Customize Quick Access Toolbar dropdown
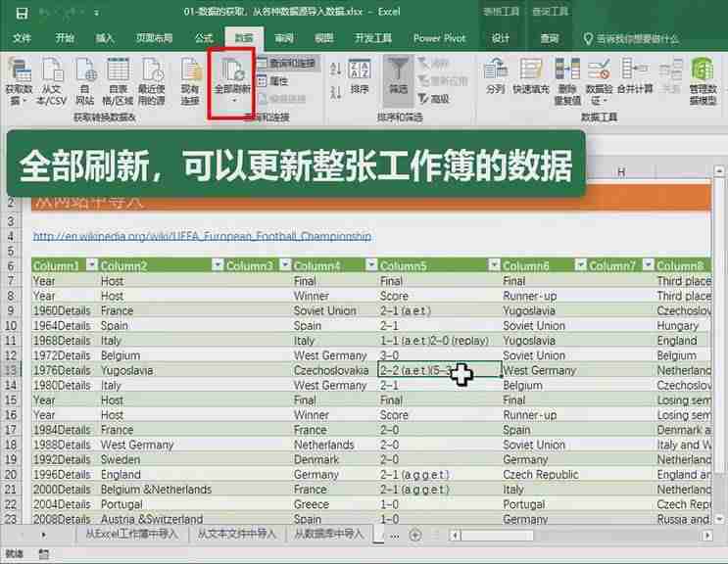Screen dimensions: 728x564 (x=96, y=13)
